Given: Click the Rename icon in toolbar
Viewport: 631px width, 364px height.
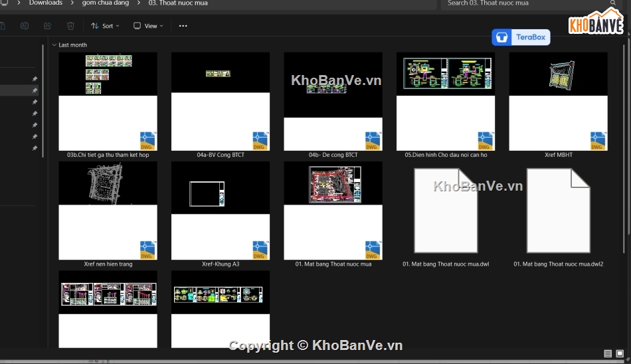Looking at the screenshot, I should 25,26.
